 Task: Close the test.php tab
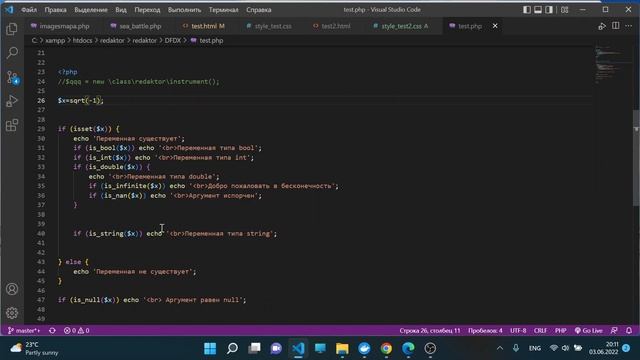[495, 26]
